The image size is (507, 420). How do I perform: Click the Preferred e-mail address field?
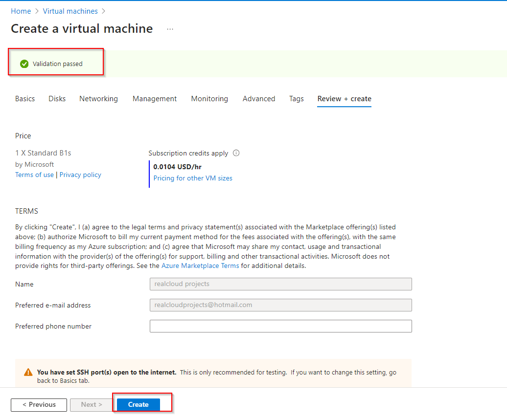click(x=281, y=305)
